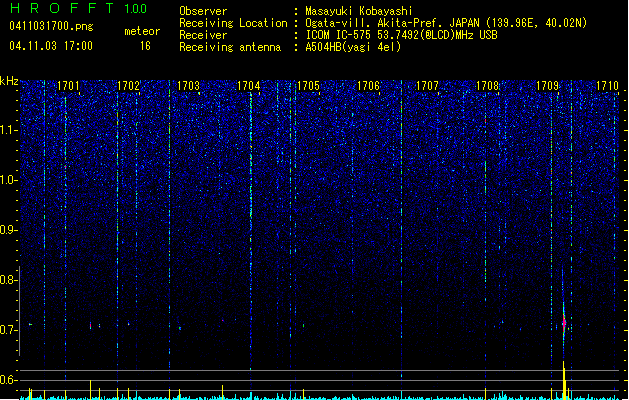629x400 pixels.
Task: Click the 1709 time marker
Action: coord(547,86)
